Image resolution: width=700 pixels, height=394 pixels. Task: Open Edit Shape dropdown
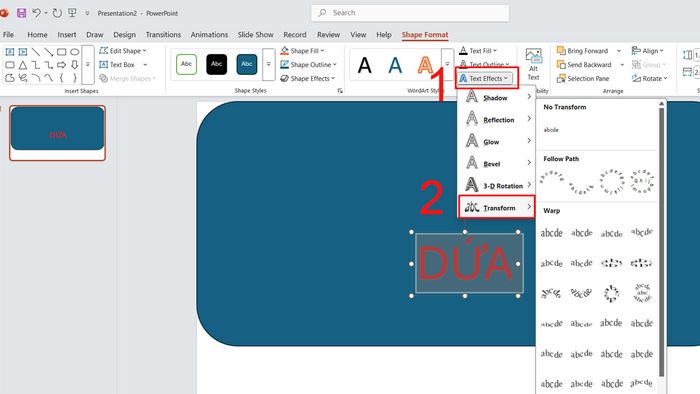(123, 51)
